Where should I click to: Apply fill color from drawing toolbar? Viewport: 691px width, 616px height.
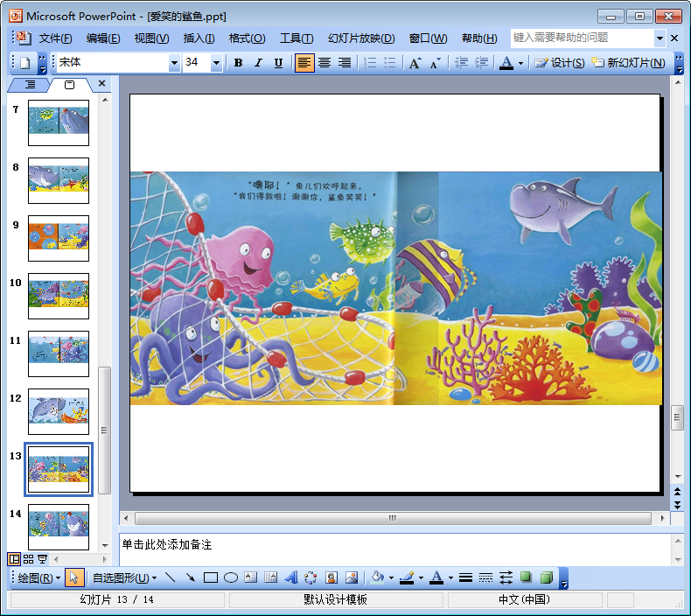tap(377, 577)
